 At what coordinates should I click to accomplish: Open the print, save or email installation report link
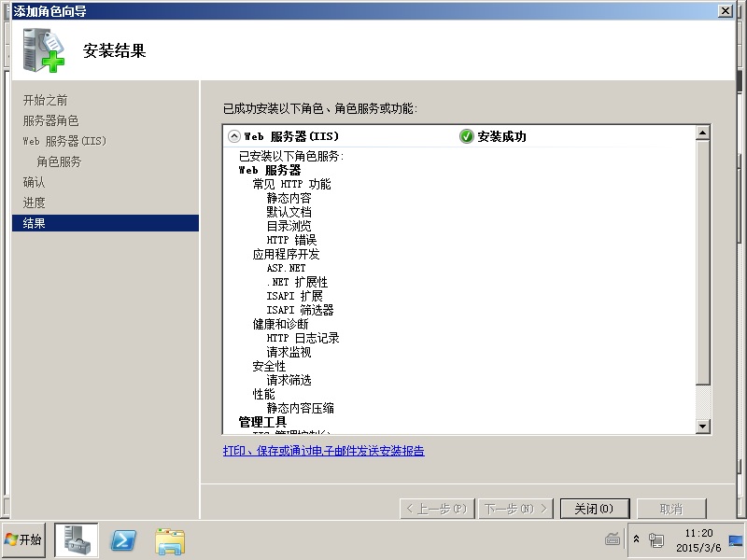pos(323,451)
